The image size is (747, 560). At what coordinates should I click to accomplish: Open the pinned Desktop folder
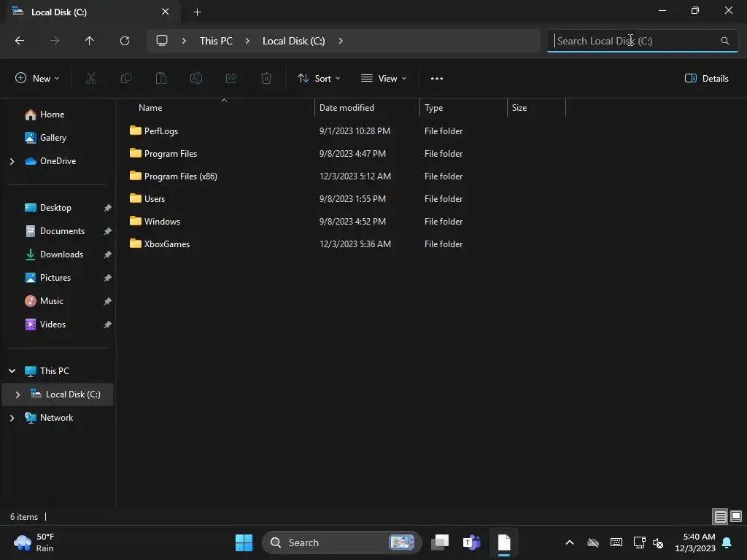point(55,208)
